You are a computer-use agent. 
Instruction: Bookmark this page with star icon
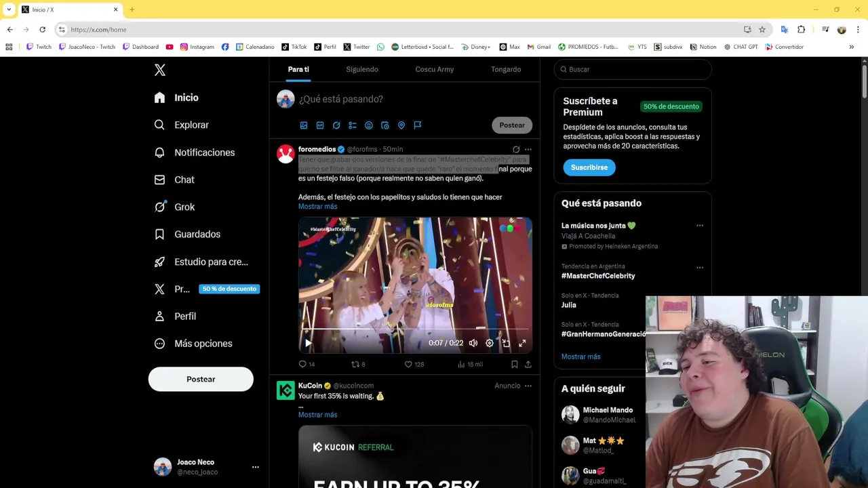[762, 29]
